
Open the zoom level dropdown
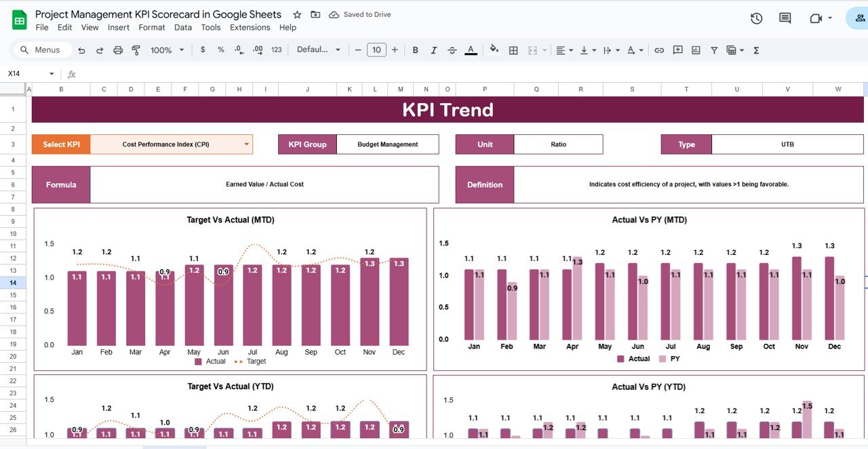pyautogui.click(x=167, y=50)
